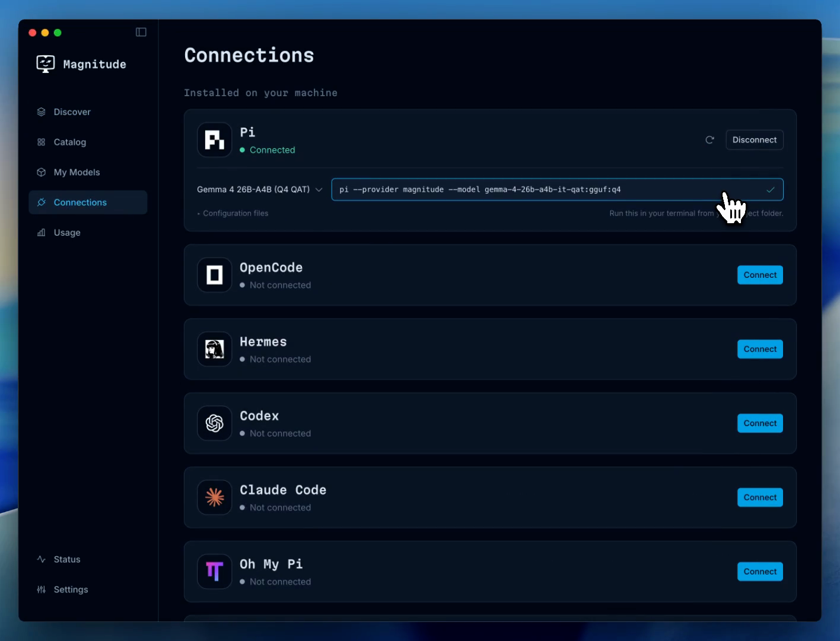Click the Connections page heading
This screenshot has height=641, width=840.
click(x=249, y=55)
